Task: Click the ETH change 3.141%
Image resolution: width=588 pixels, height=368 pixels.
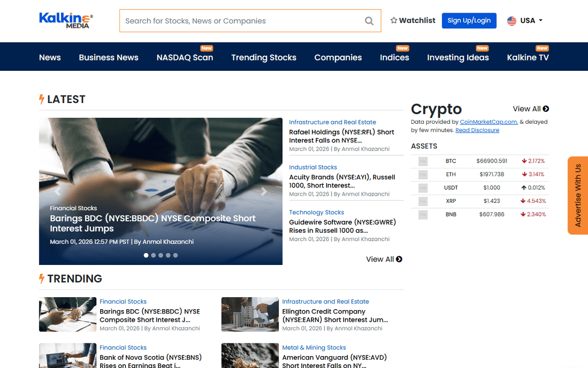Action: (533, 174)
